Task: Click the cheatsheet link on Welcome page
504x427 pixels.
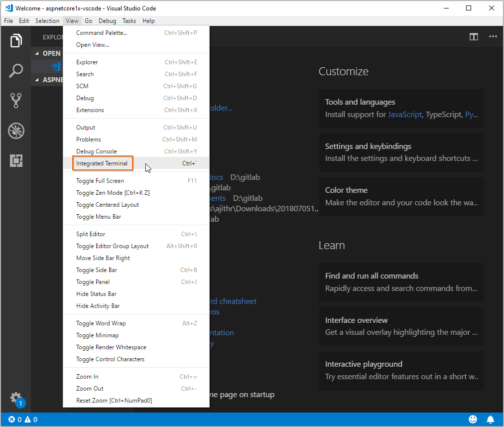Action: [x=234, y=301]
